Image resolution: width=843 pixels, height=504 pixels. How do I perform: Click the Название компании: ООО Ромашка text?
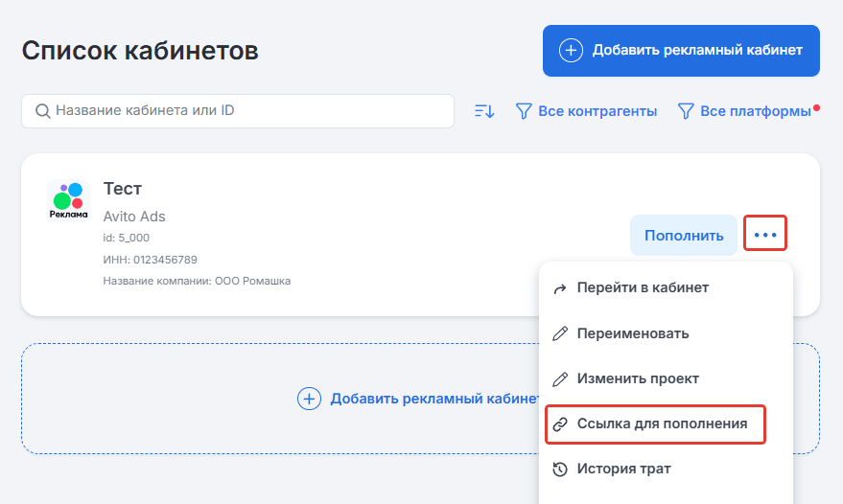coord(197,281)
